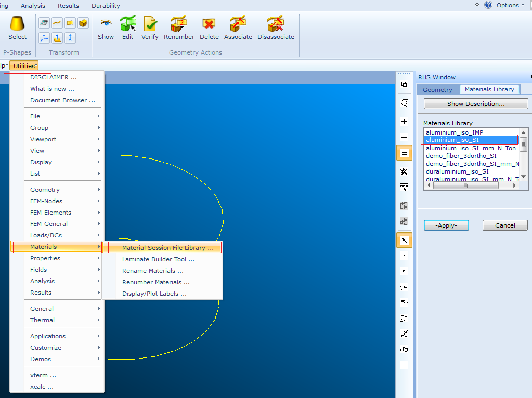Toggle the plus (+) add-to-selection button

404,122
